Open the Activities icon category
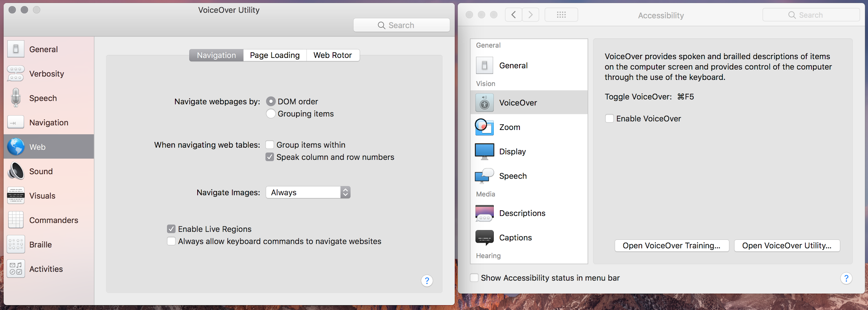 click(x=16, y=269)
